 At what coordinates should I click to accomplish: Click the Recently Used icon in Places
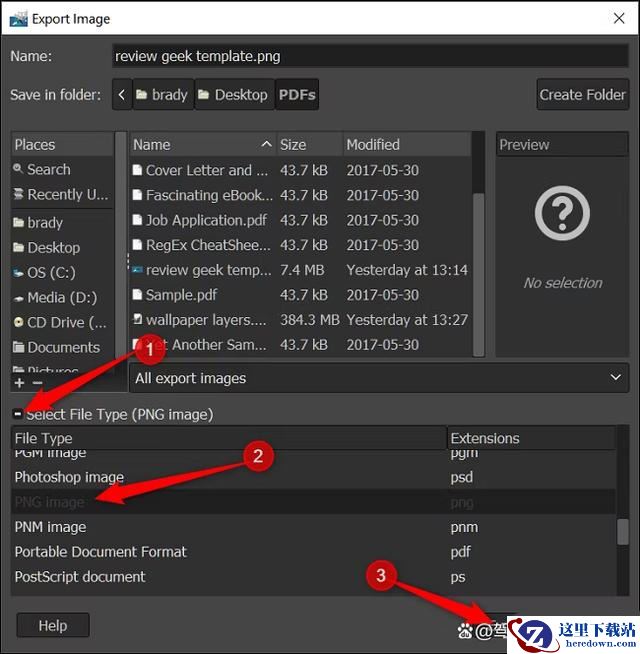pos(18,194)
